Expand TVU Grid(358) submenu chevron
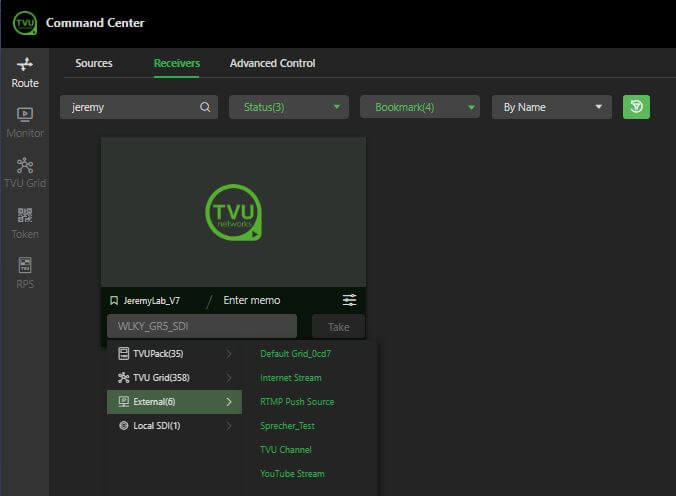This screenshot has height=496, width=676. coord(229,378)
